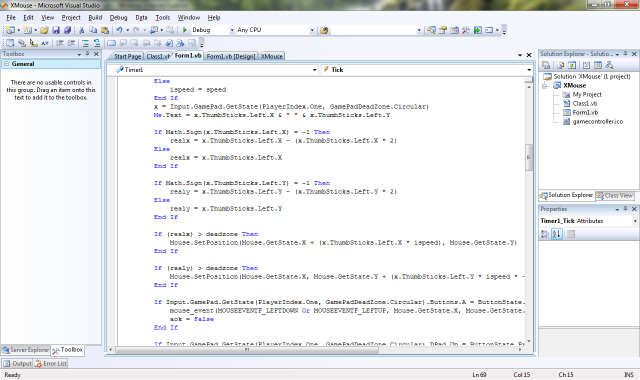The image size is (640, 380).
Task: Toggle auto-hide pin on Properties panel
Action: [x=625, y=209]
